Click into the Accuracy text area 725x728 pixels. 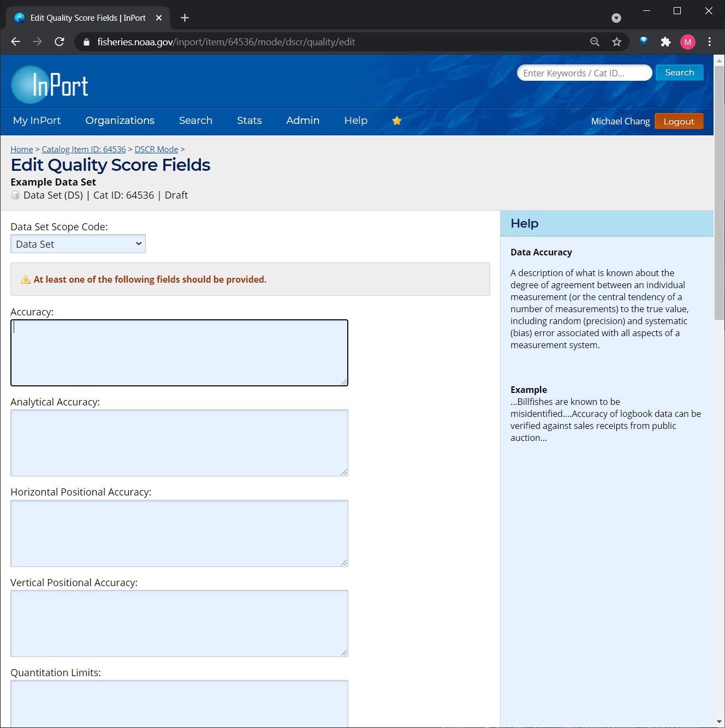click(179, 353)
